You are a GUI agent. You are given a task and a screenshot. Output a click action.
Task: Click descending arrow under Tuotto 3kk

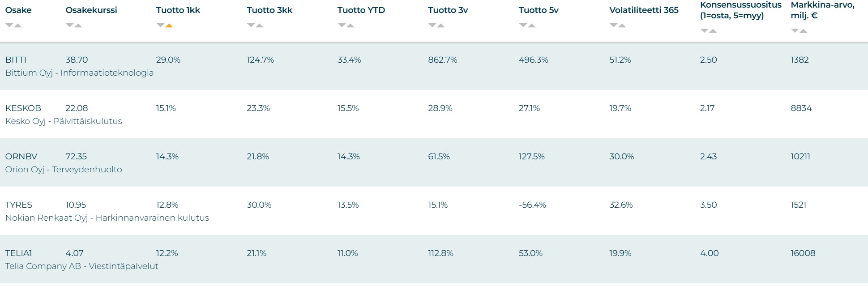click(251, 26)
